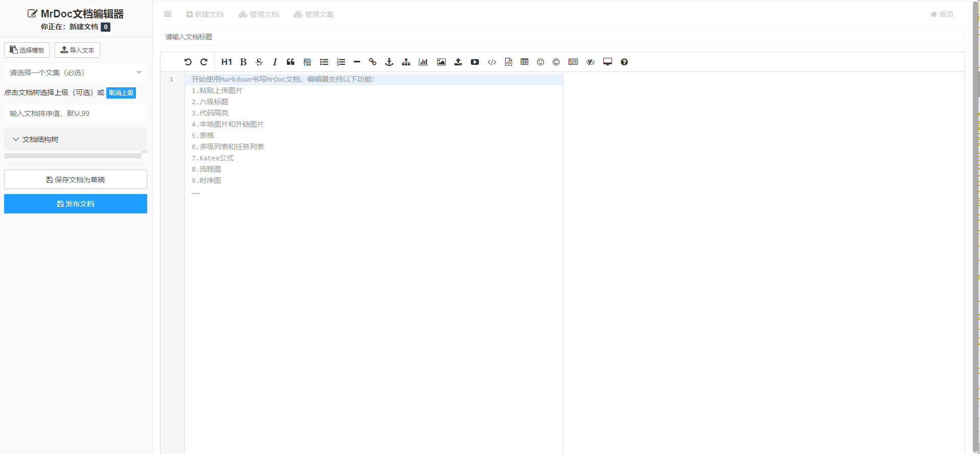Insert a video with the play icon
980x454 pixels.
pos(475,62)
